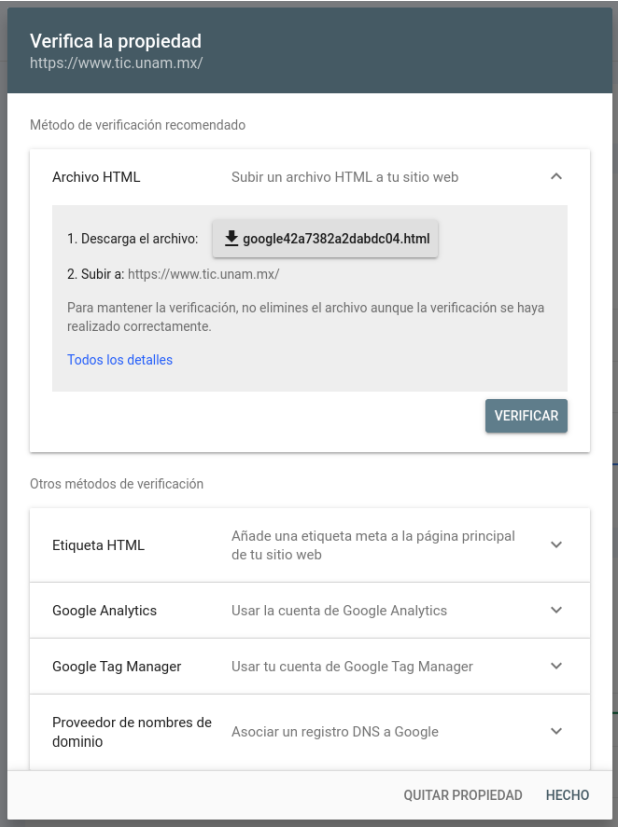Select the Archivo HTML method title
This screenshot has height=828, width=619.
[x=96, y=177]
